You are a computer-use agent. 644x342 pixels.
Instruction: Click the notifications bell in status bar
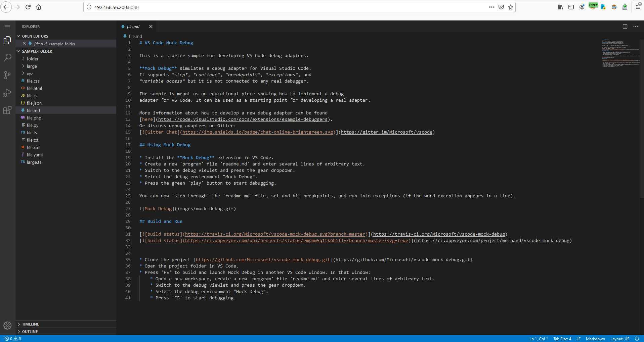637,339
